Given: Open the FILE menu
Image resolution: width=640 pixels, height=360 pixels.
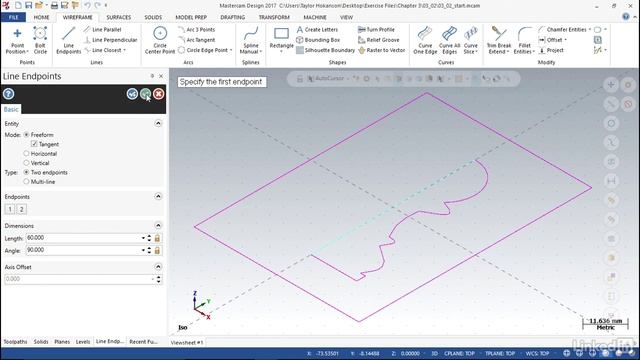Looking at the screenshot, I should point(13,17).
